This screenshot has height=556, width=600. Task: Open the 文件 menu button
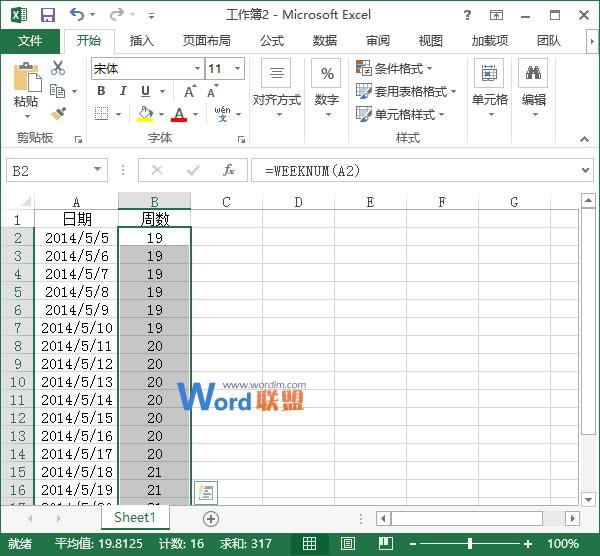tap(30, 40)
